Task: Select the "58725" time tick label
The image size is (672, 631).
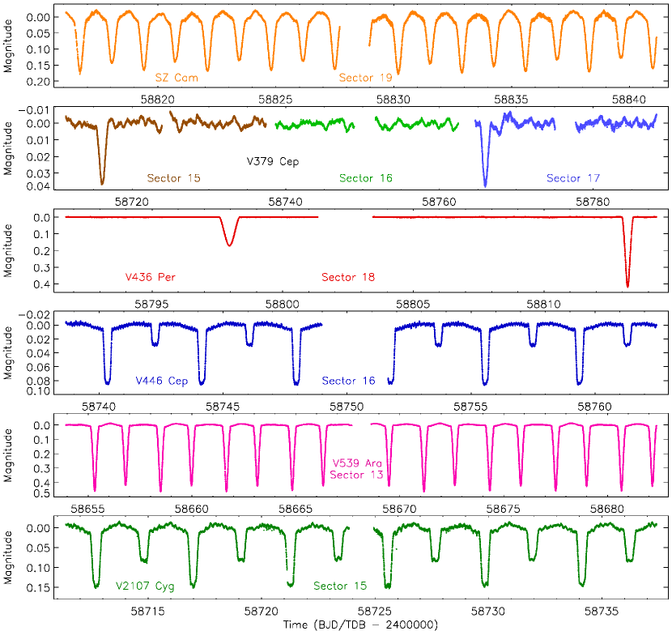Action: pyautogui.click(x=375, y=611)
